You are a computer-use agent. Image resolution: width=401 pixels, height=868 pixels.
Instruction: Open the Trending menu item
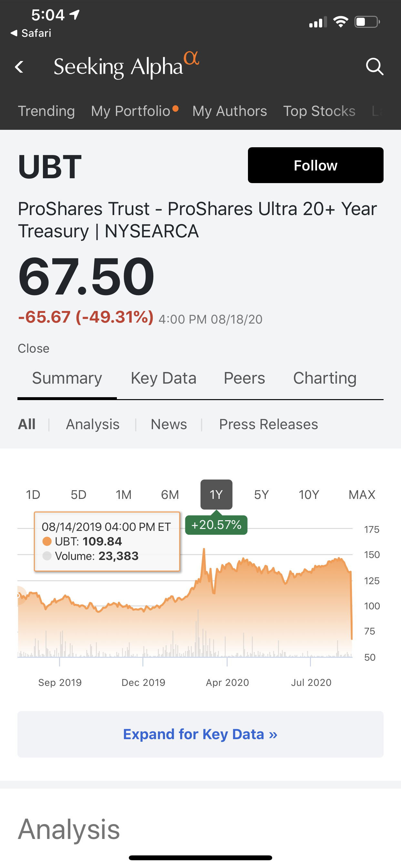tap(46, 111)
